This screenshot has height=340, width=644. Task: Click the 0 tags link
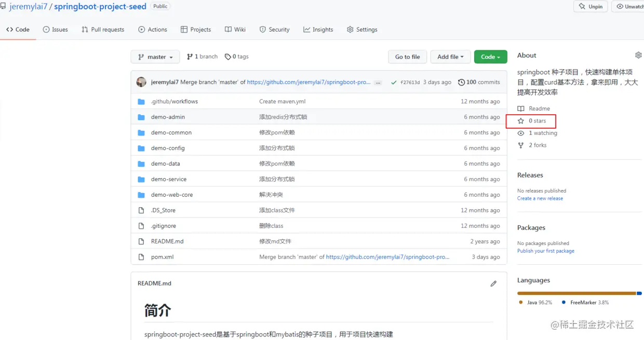coord(237,57)
